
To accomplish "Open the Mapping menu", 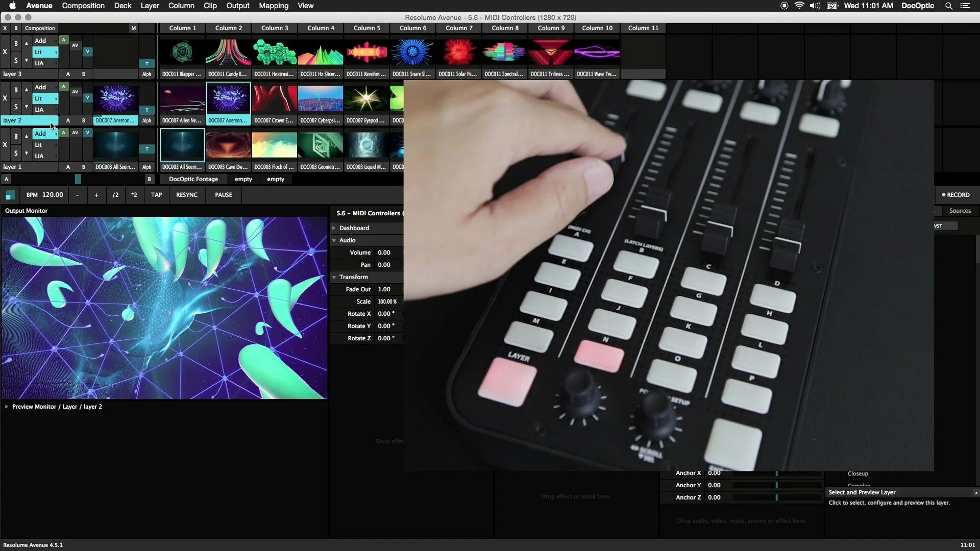I will pos(273,6).
